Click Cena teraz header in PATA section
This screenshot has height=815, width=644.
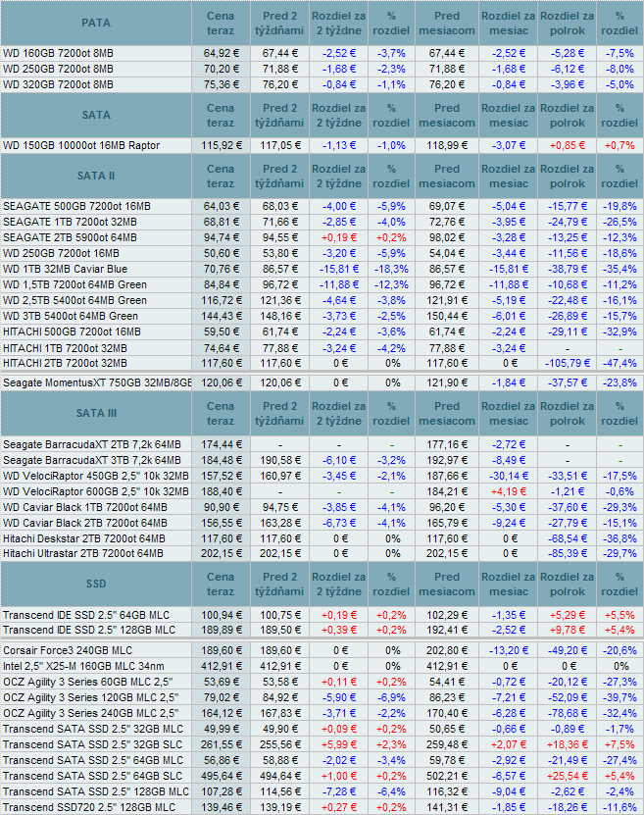click(221, 23)
